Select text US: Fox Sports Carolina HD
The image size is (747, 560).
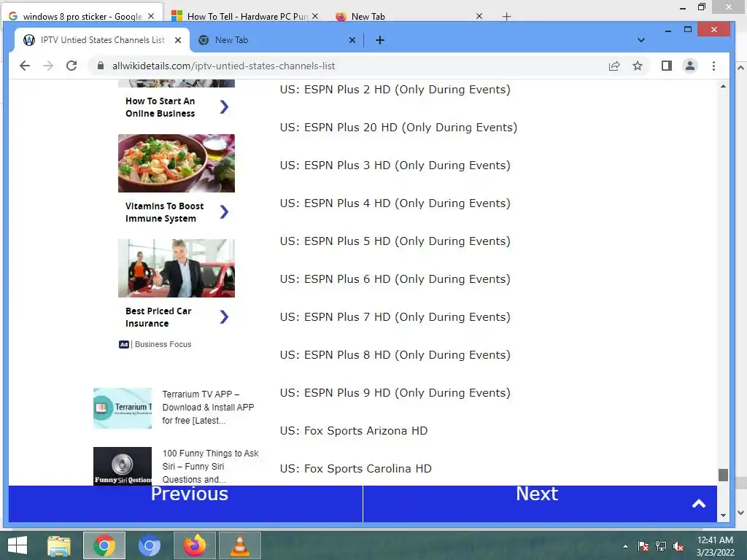coord(355,469)
